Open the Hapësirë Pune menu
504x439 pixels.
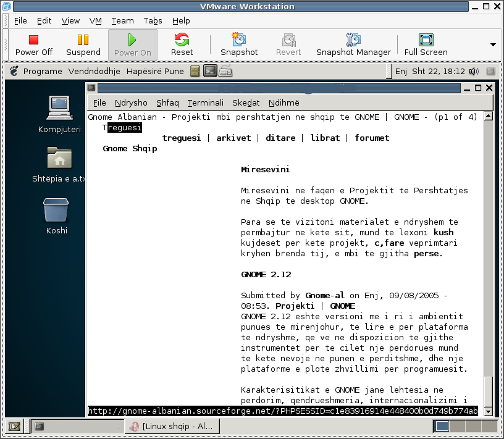(155, 72)
